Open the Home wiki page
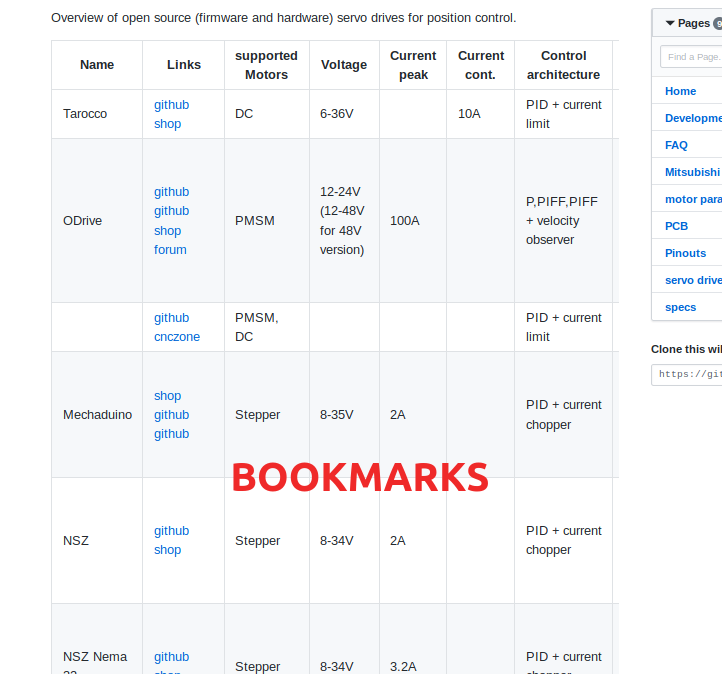Screen dimensions: 722x674 [x=680, y=91]
